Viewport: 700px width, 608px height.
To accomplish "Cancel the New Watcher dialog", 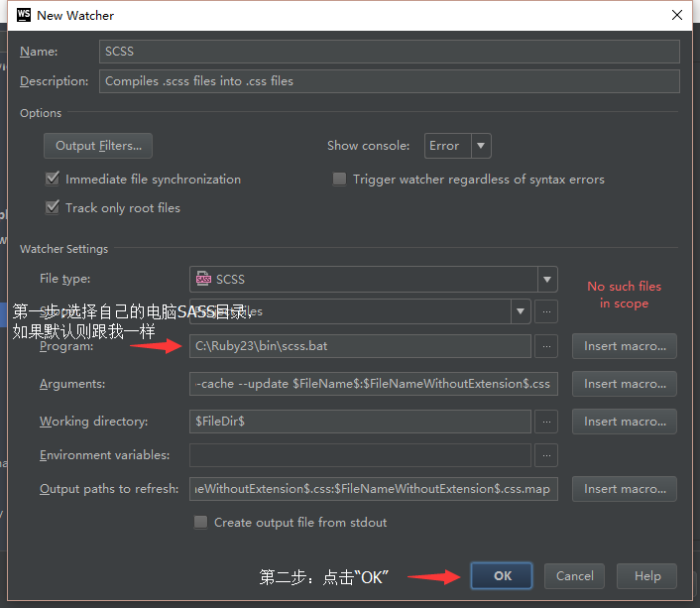I will tap(574, 576).
